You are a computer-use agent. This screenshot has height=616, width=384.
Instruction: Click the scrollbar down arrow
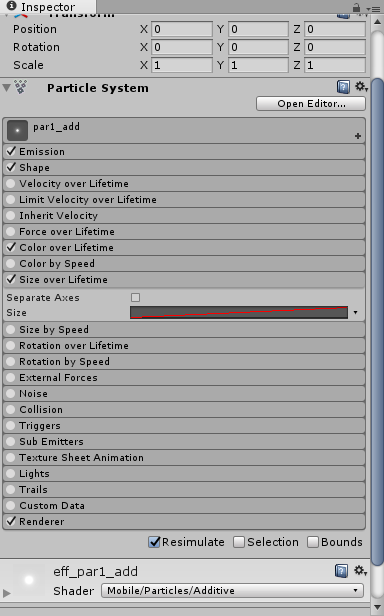pyautogui.click(x=377, y=607)
